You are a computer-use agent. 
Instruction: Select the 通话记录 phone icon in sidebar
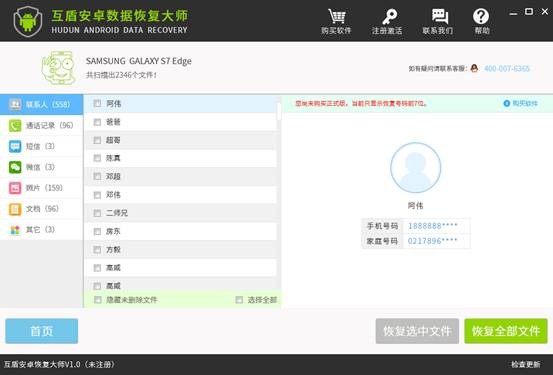(x=15, y=125)
